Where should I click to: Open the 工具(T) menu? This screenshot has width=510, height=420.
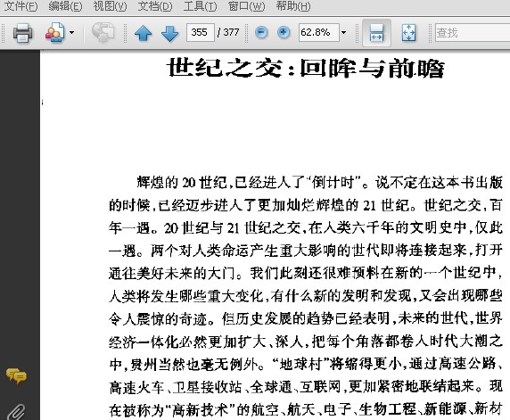pos(200,6)
